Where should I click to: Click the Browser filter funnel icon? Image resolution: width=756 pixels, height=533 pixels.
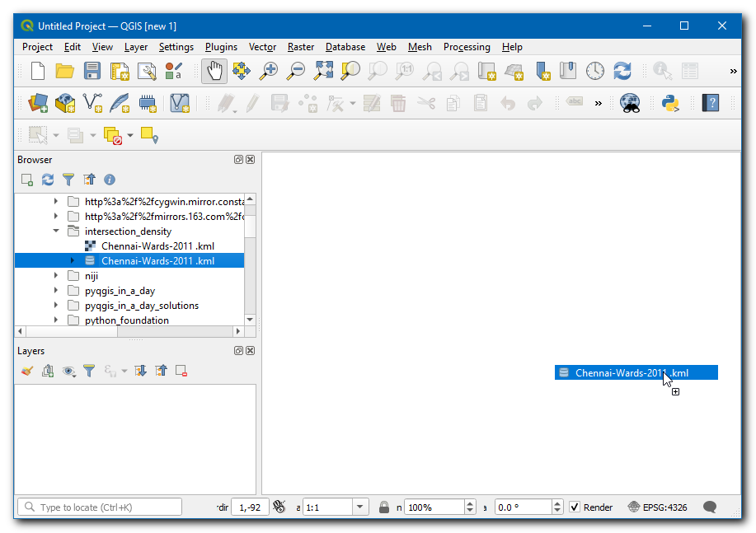coord(68,180)
